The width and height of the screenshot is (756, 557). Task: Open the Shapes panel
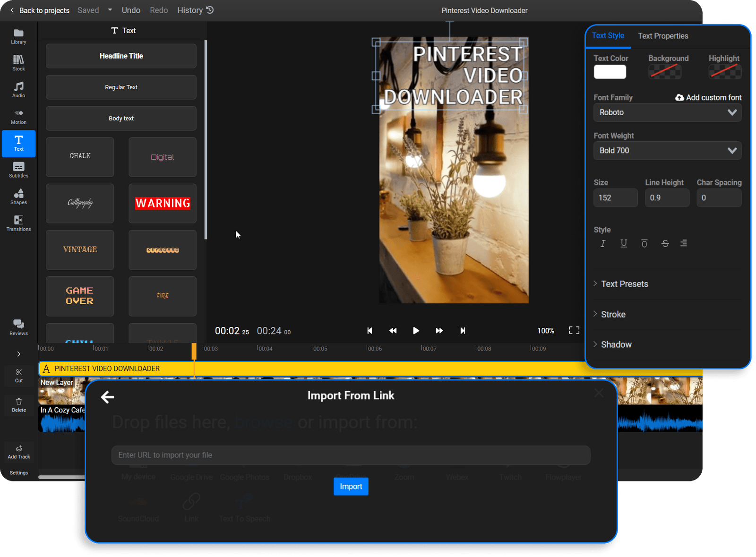(18, 197)
